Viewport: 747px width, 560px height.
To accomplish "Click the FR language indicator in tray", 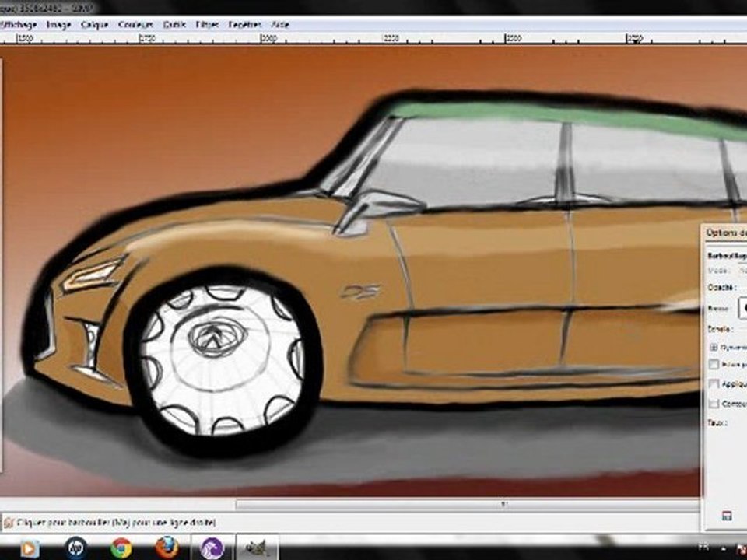I will coord(703,547).
